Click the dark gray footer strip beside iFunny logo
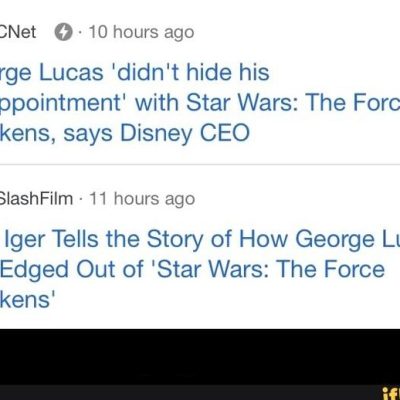 (190, 393)
